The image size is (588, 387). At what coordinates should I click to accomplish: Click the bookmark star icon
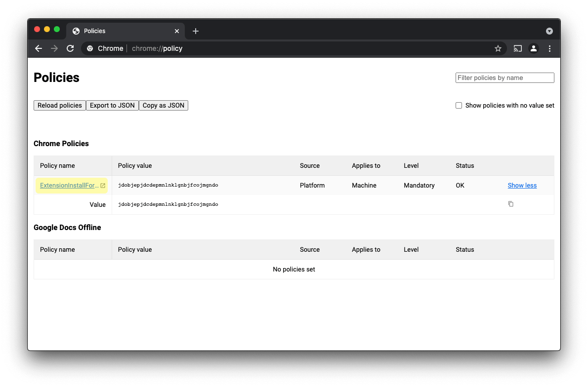tap(498, 48)
